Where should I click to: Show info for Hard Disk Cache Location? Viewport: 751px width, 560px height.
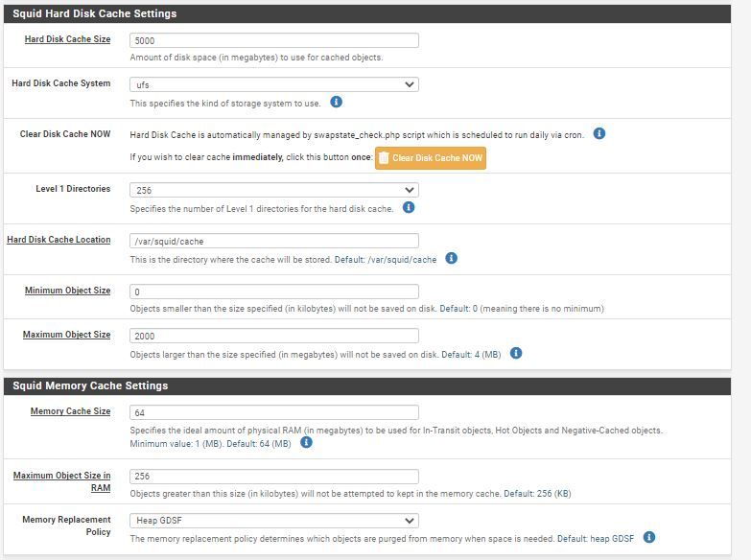[451, 258]
